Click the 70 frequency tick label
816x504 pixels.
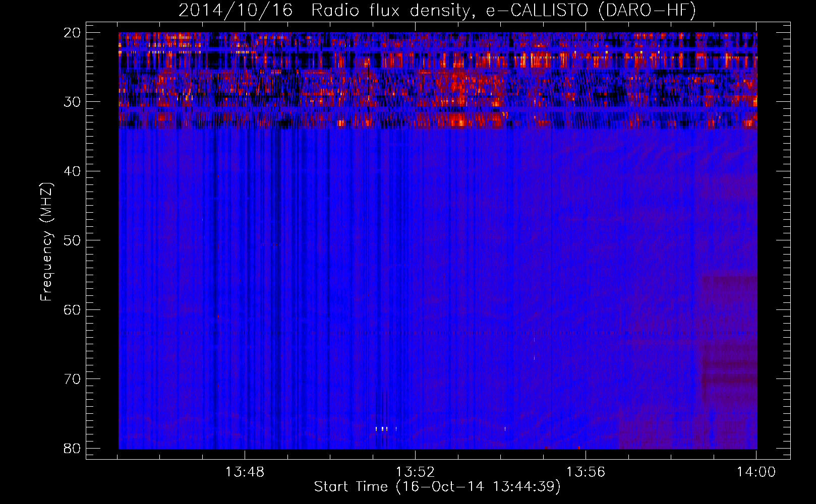click(73, 379)
